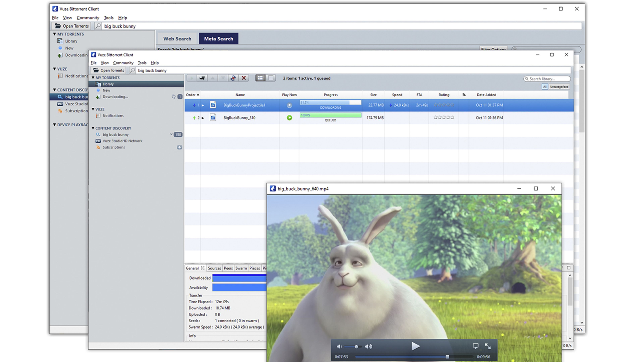Click the video file icon of BigBuckBunnyProjectile1
Screen dimensions: 644x362
click(x=213, y=105)
